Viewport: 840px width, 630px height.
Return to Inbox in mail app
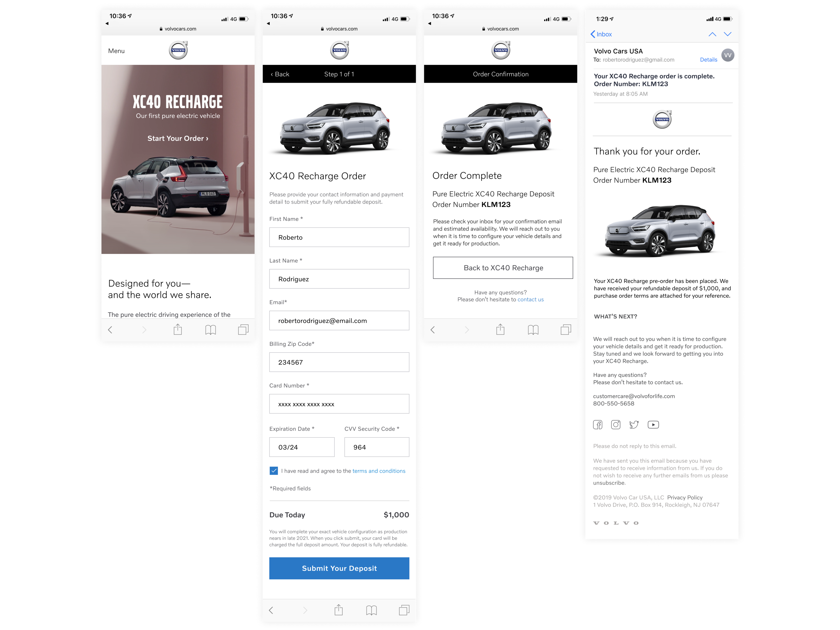[601, 34]
